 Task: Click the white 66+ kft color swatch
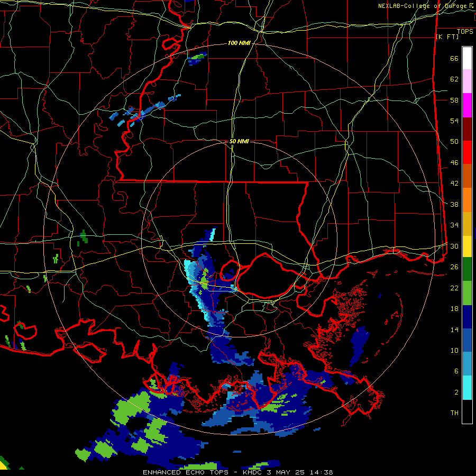coord(467,58)
